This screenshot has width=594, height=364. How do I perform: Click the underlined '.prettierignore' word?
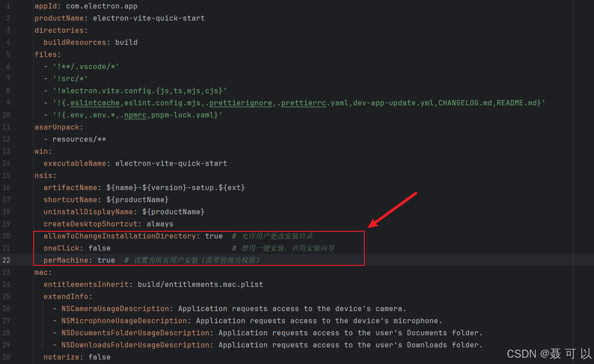click(x=239, y=103)
